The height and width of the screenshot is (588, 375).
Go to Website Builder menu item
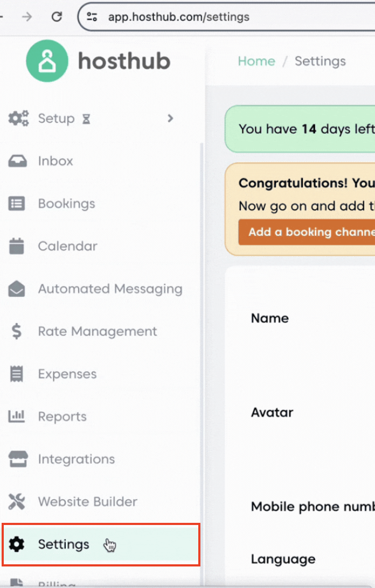[87, 502]
